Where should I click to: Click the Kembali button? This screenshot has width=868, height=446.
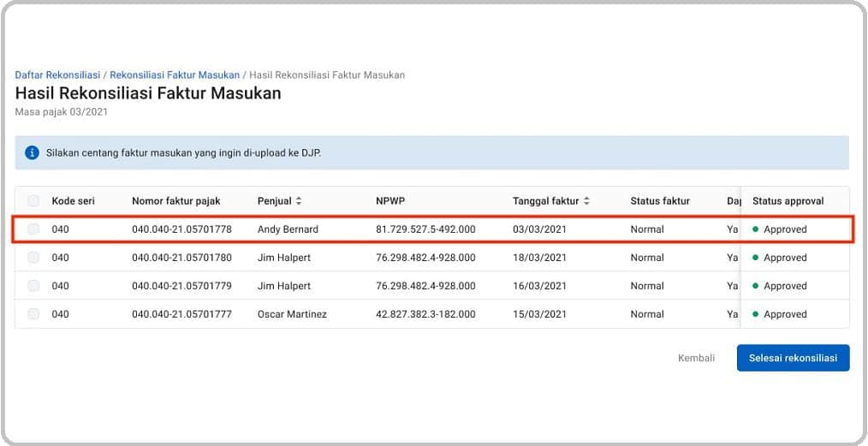pos(697,358)
